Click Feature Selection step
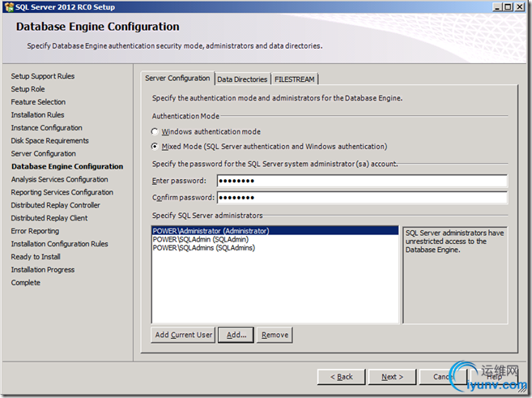The height and width of the screenshot is (398, 532). (38, 102)
